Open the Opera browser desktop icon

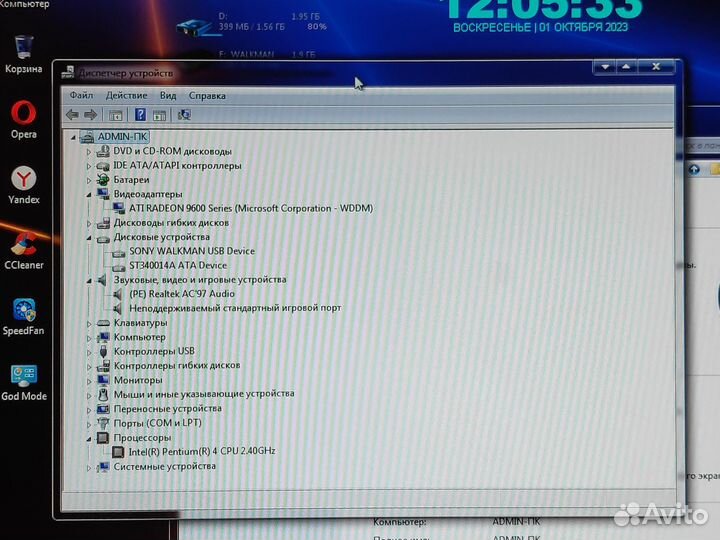23,119
